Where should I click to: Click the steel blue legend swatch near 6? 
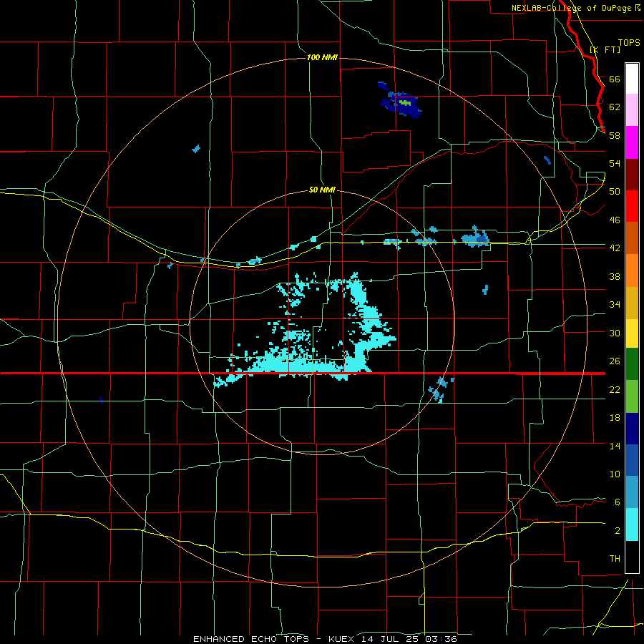point(632,492)
